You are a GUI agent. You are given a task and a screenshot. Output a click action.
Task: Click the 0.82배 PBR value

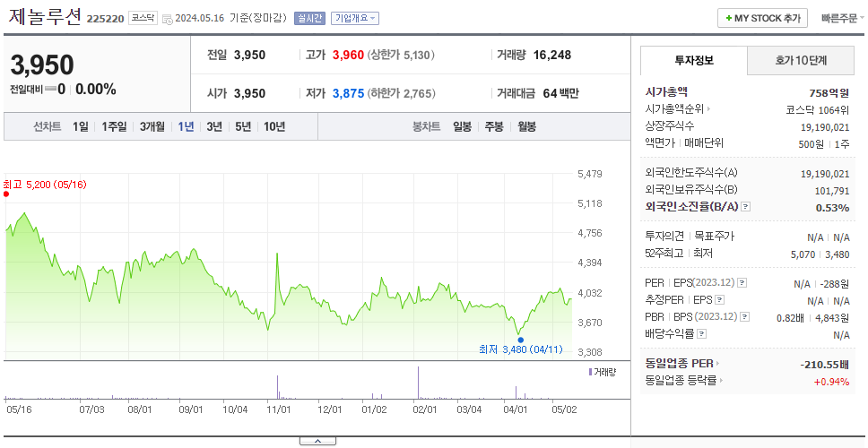click(x=791, y=318)
